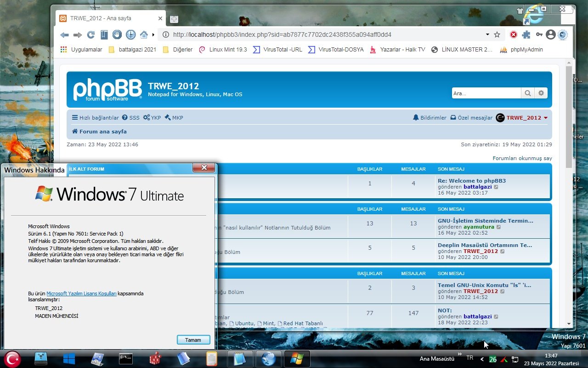Image resolution: width=588 pixels, height=368 pixels.
Task: Open the MKP moderator panel link
Action: pyautogui.click(x=174, y=118)
